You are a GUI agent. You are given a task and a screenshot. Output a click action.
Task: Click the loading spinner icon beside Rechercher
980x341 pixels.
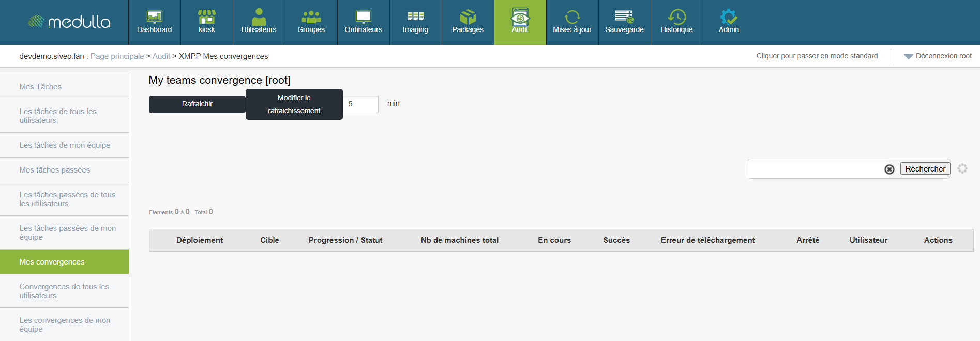point(962,168)
